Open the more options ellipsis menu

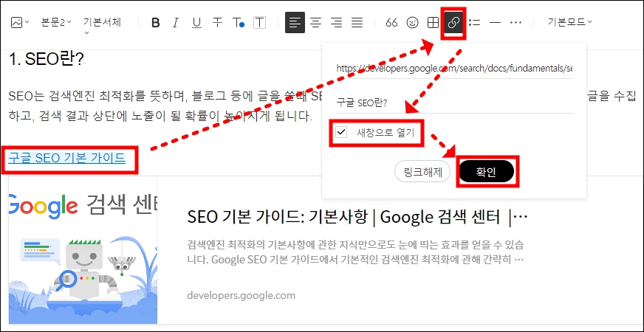(x=515, y=23)
